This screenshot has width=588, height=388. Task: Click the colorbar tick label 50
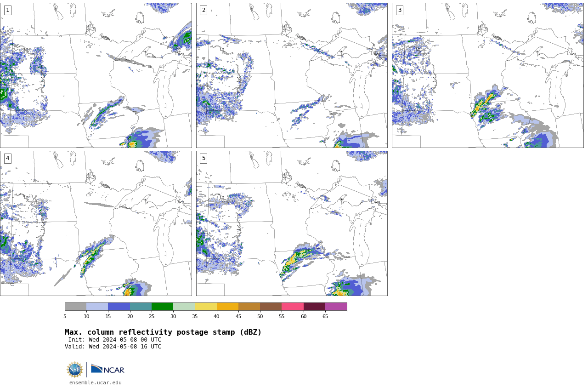260,316
